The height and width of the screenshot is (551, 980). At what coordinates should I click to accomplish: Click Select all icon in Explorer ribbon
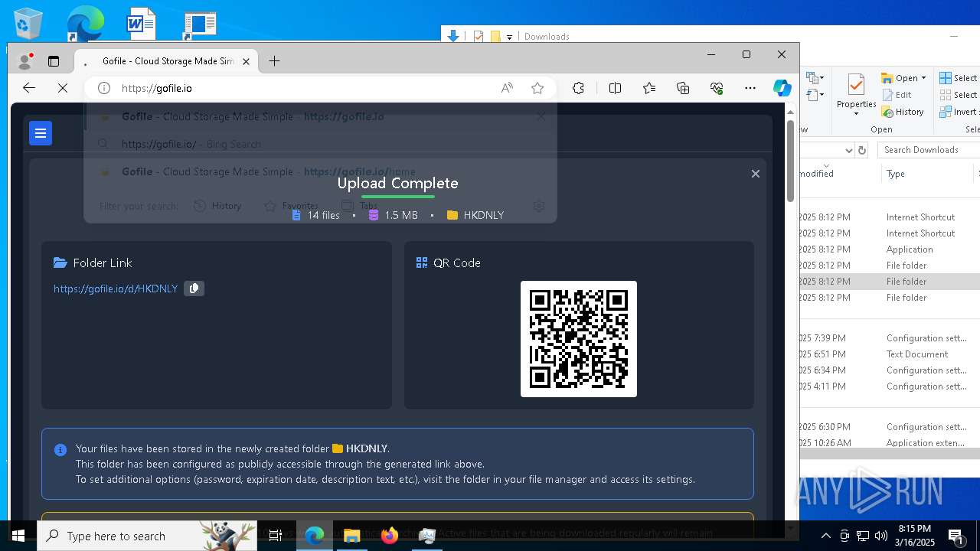pyautogui.click(x=946, y=78)
